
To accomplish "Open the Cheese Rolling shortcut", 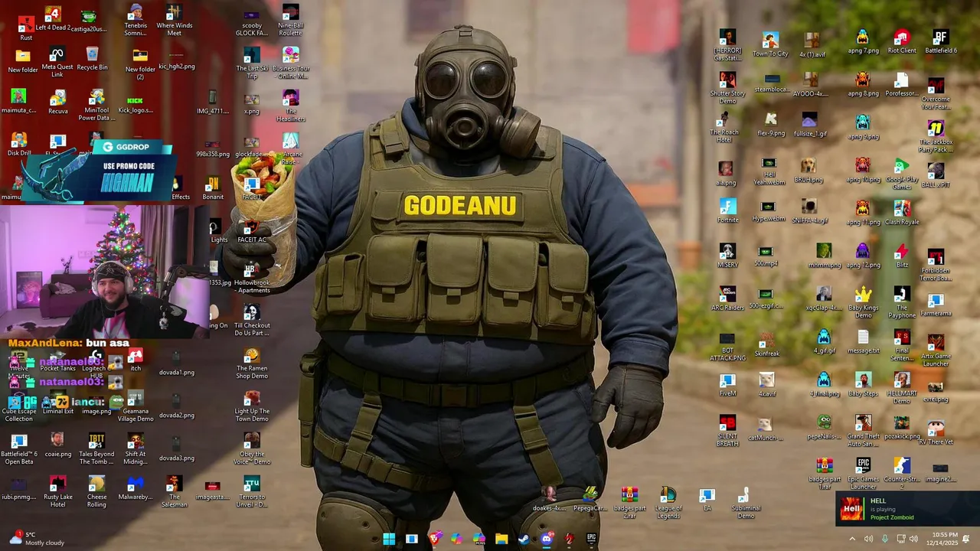I will (96, 492).
